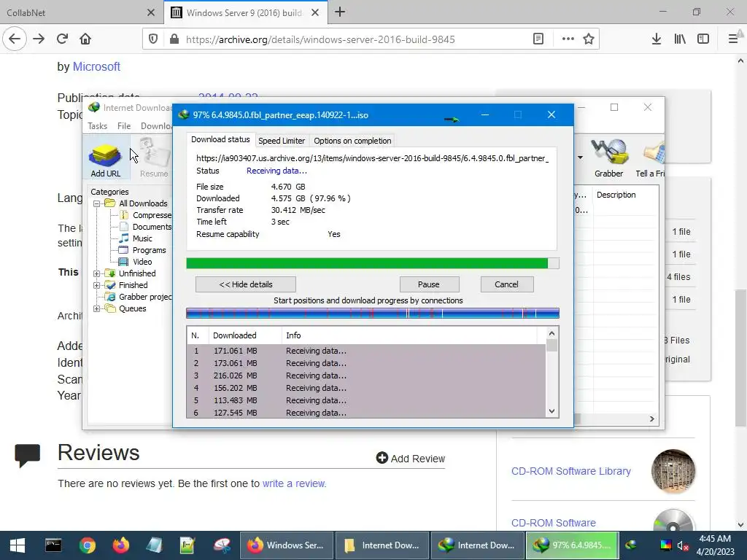Bookmark this page with the star icon
The image size is (747, 560).
(x=589, y=39)
